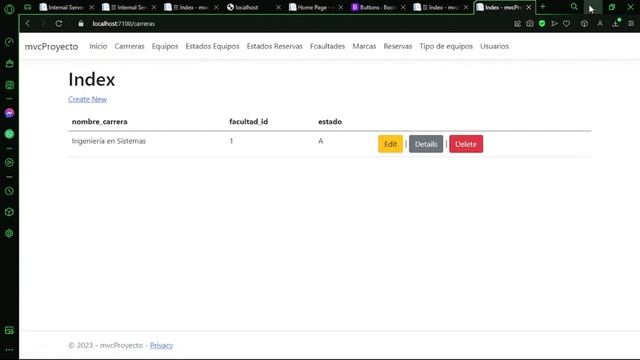Open the Tipo de equipos menu item
Screen dimensions: 640x360
click(x=446, y=47)
